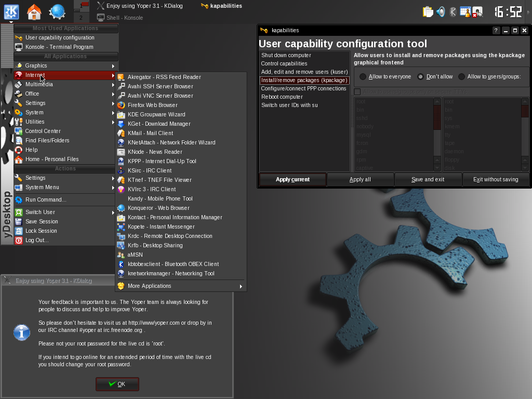Open the Settings applications submenu
This screenshot has height=399, width=532.
coord(66,103)
